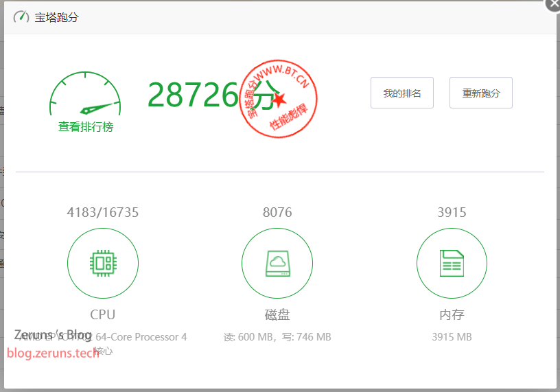Click the disk cloud drive icon
Image resolution: width=560 pixels, height=392 pixels.
tap(277, 263)
